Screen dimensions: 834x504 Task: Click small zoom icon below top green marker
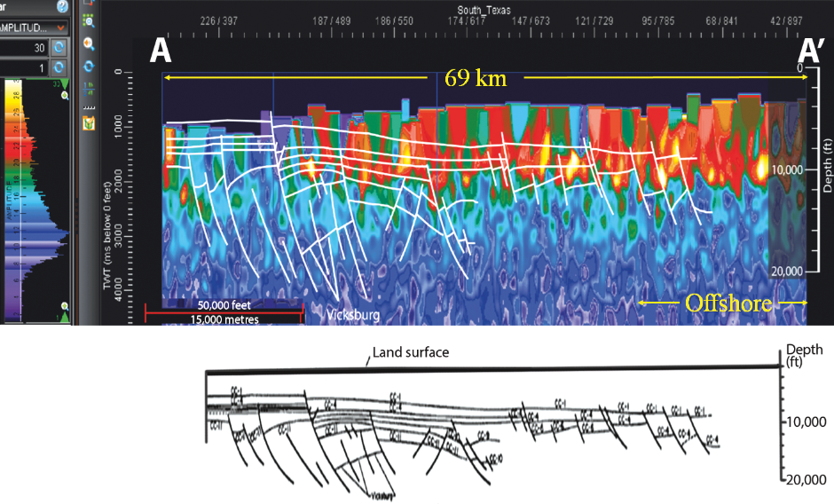tap(64, 94)
